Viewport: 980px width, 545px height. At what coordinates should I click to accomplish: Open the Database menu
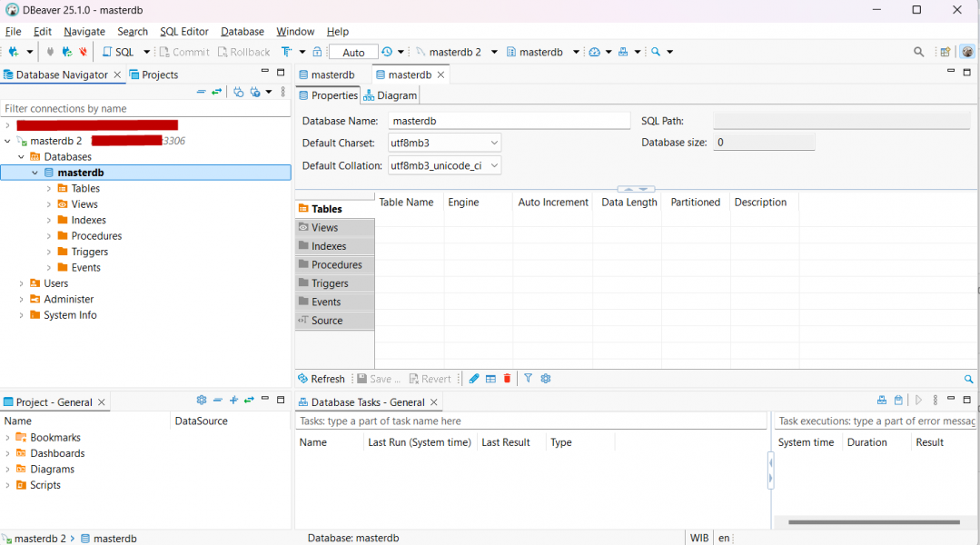click(x=243, y=31)
